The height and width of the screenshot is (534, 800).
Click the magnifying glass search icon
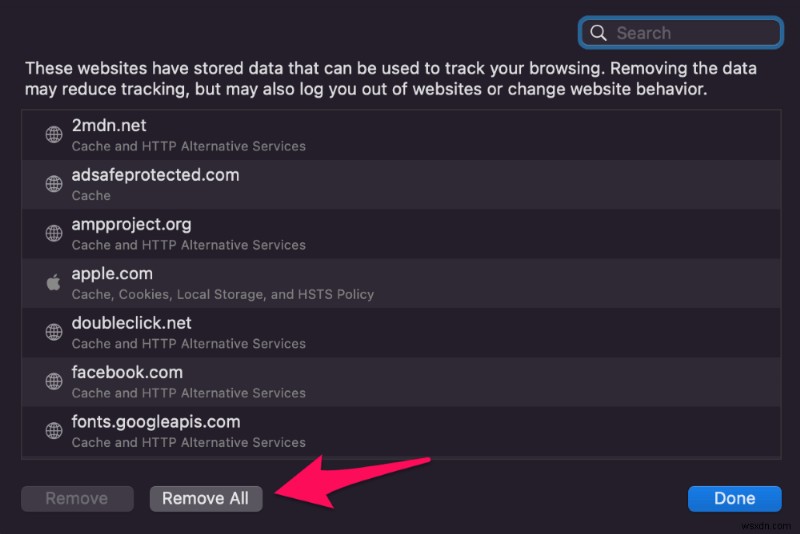coord(598,33)
